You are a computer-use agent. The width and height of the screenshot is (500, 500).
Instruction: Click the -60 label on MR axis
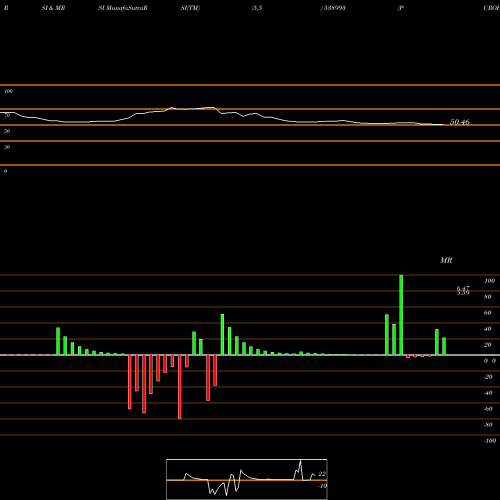[x=488, y=409]
